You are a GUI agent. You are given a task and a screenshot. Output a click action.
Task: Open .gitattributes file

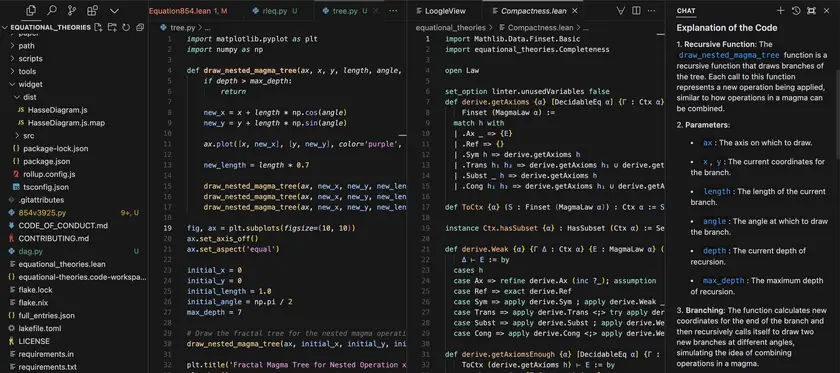point(74,200)
